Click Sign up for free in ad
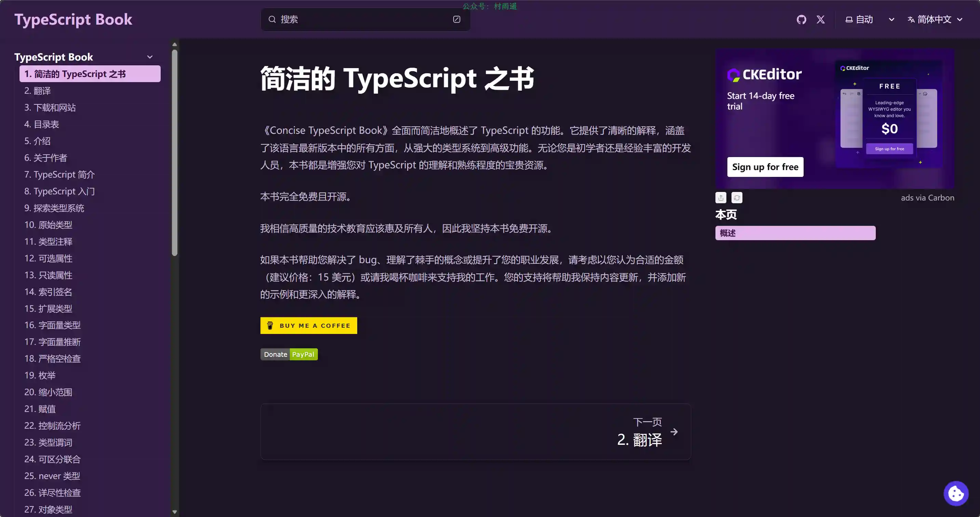Screen dimensions: 980x517 [765, 167]
